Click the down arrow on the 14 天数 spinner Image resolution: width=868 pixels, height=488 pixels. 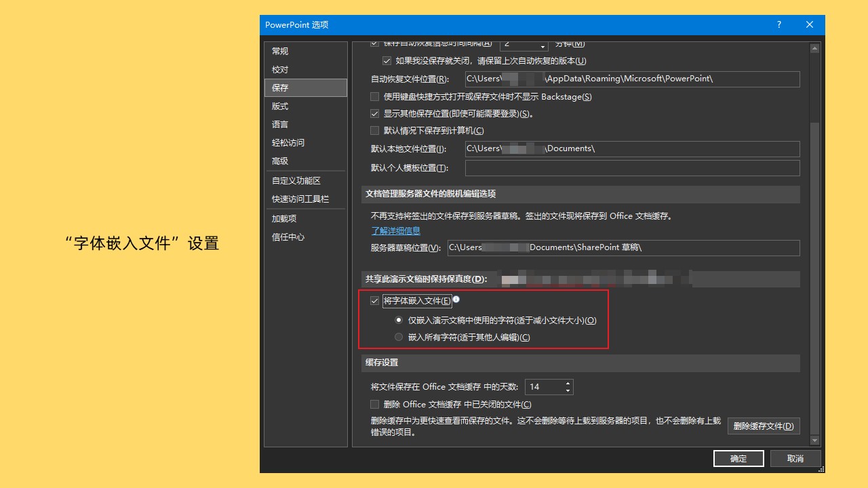(x=568, y=390)
